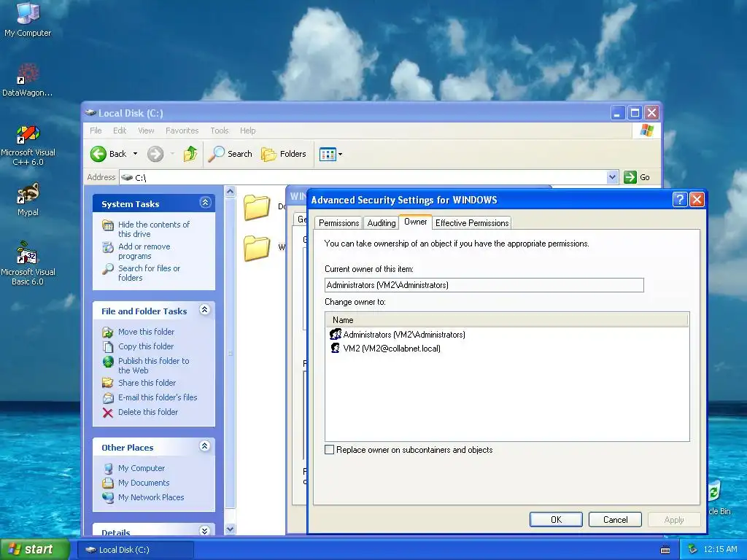
Task: Collapse the File and Folder Tasks panel
Action: 205,310
